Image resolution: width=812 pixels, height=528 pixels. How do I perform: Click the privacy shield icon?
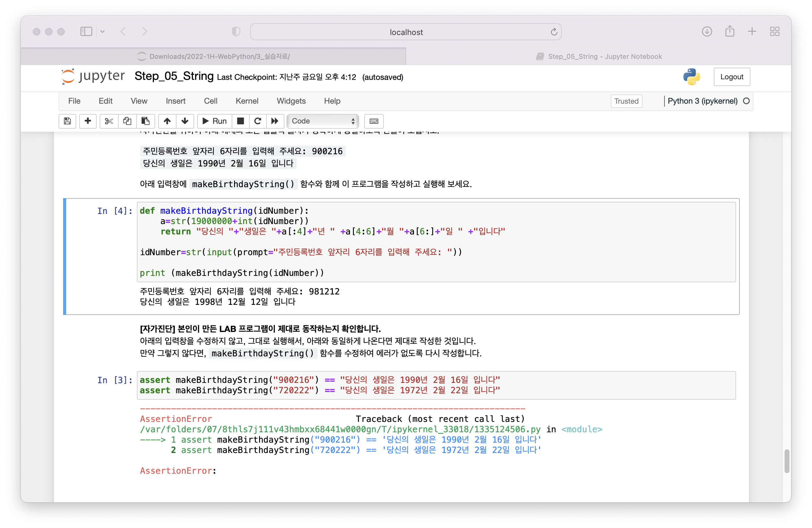point(236,32)
